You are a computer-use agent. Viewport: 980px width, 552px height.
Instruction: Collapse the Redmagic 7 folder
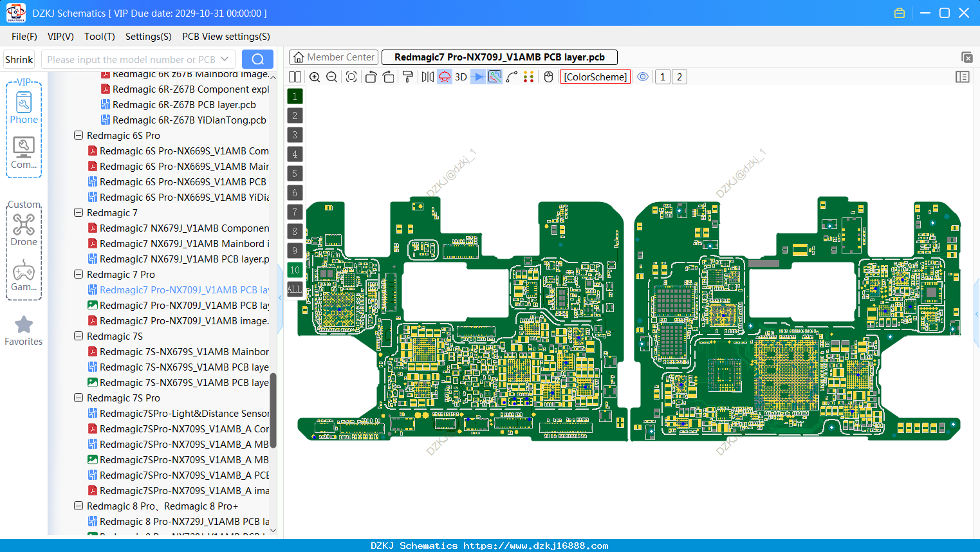pyautogui.click(x=79, y=213)
